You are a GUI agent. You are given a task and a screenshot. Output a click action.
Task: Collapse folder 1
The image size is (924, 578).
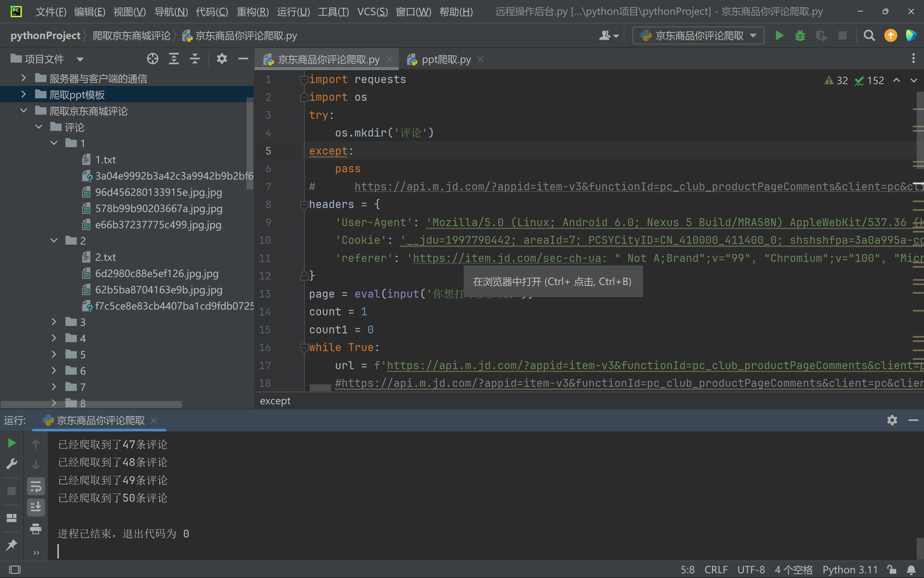54,143
